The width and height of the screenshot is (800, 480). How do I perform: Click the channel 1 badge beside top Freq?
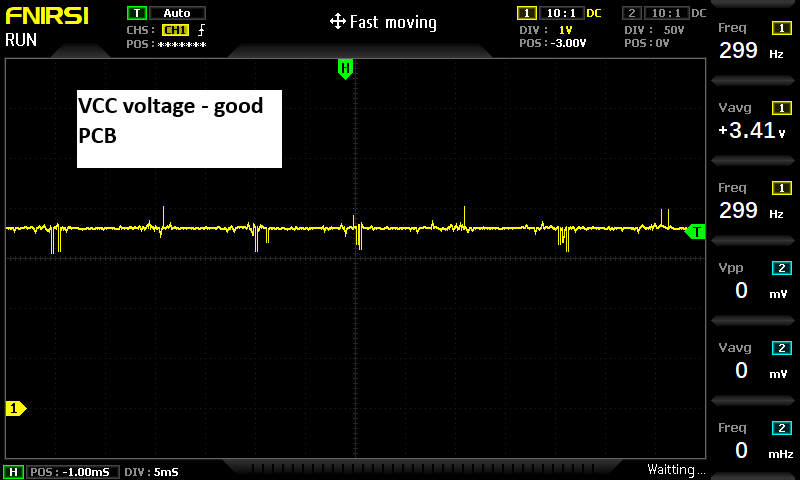coord(782,28)
